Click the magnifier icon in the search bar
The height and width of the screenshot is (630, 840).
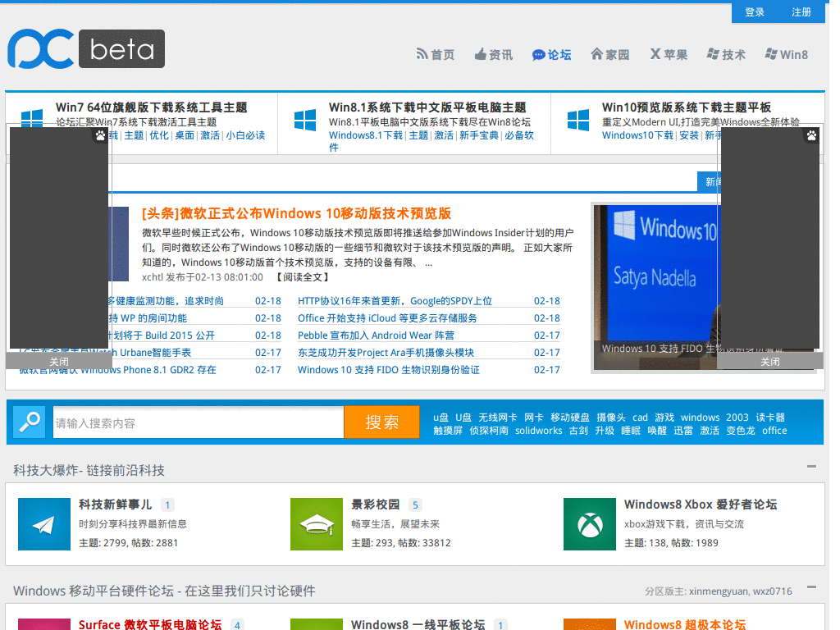[x=27, y=421]
